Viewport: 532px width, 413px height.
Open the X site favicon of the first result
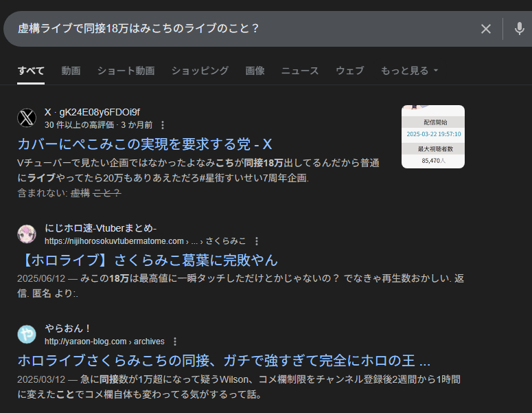(x=27, y=118)
